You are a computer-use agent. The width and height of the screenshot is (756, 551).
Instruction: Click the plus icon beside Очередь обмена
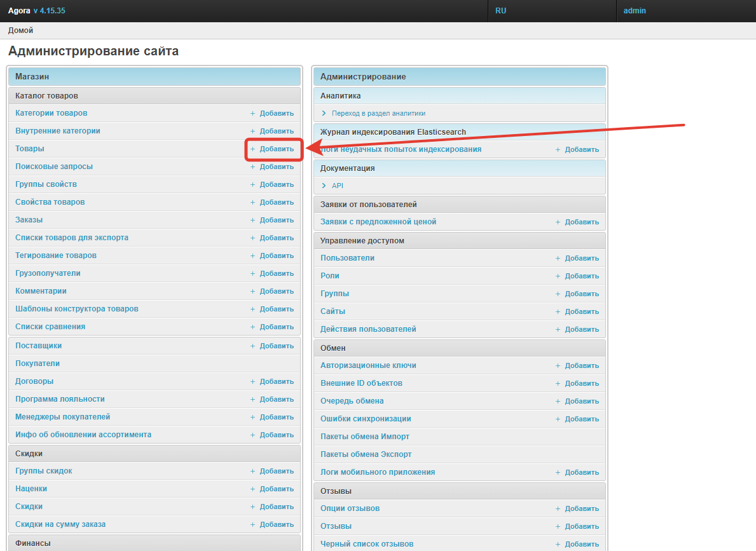click(558, 402)
